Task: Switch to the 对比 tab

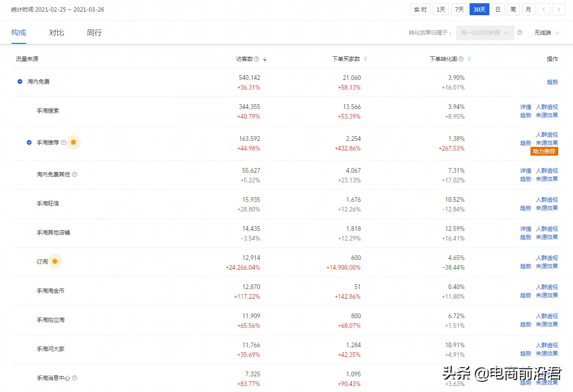Action: tap(57, 33)
